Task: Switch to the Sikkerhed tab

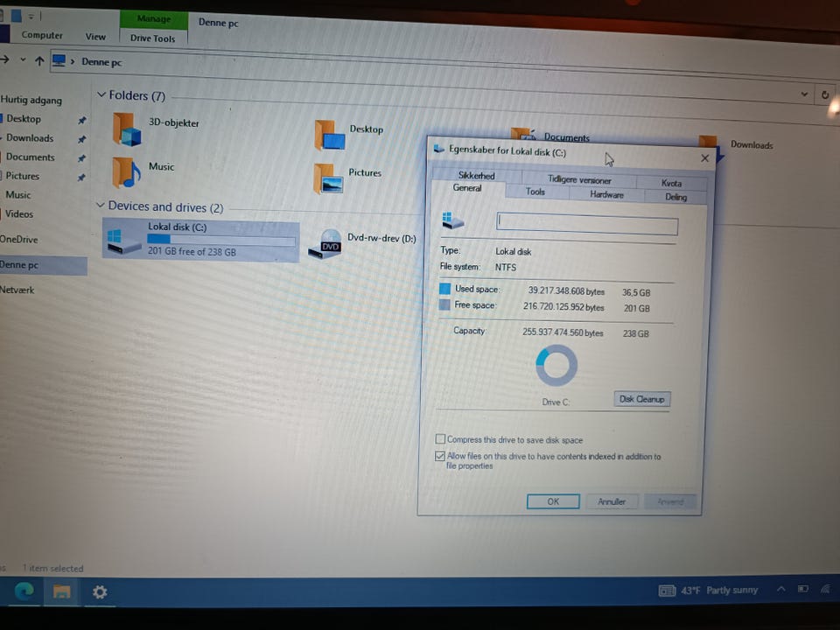Action: click(476, 175)
